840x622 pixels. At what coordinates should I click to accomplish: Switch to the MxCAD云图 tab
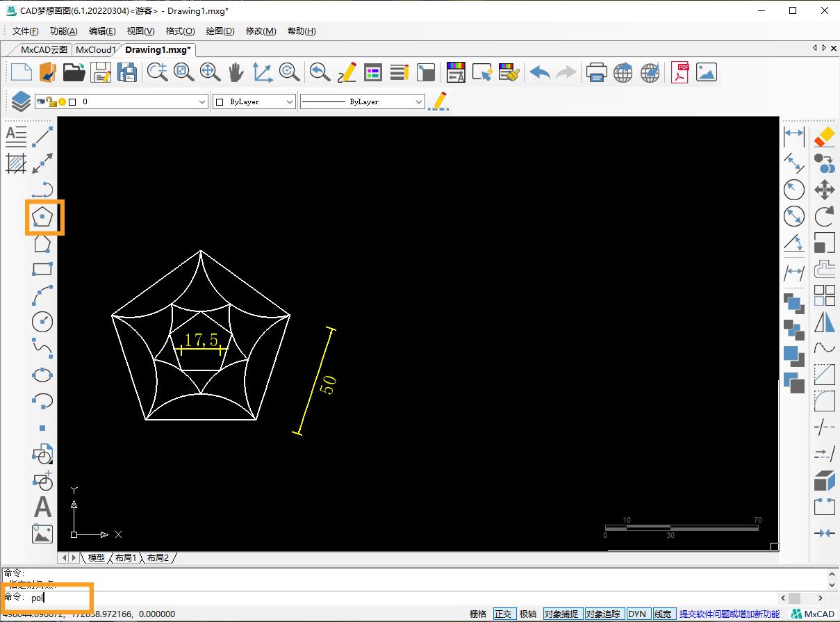click(44, 49)
